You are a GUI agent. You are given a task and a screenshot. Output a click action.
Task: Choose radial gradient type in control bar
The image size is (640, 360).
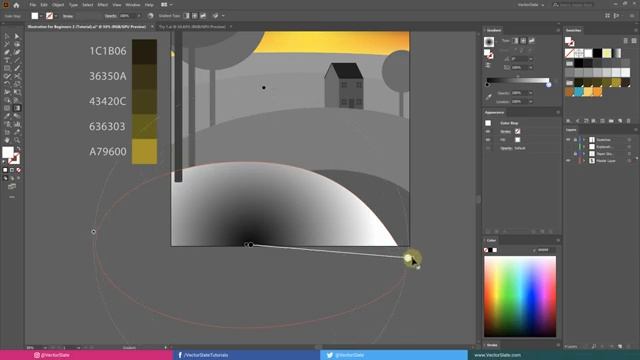click(195, 16)
